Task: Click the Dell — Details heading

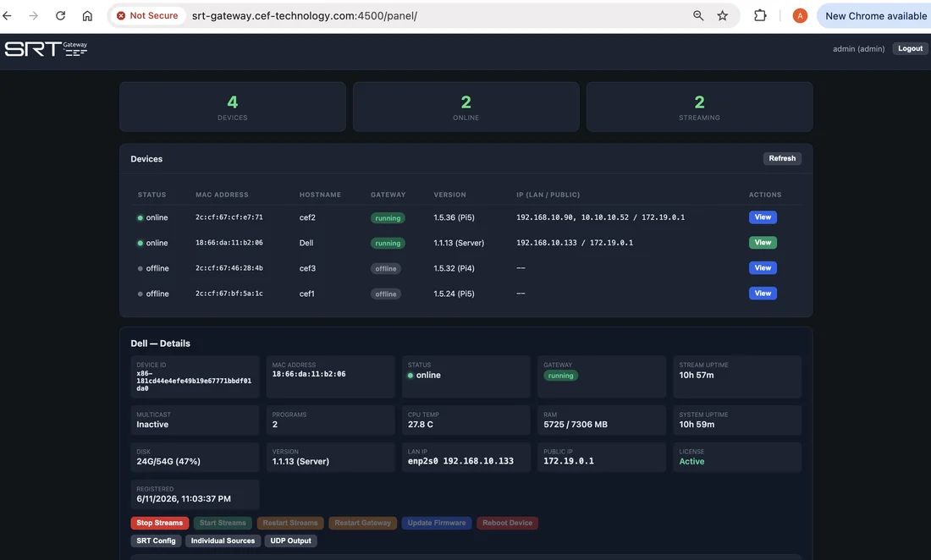Action: tap(160, 343)
